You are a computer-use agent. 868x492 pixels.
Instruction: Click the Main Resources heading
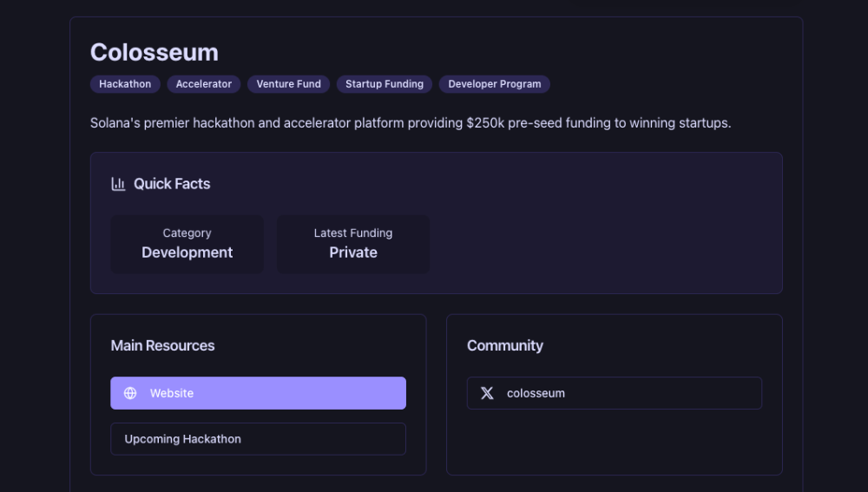(x=162, y=345)
